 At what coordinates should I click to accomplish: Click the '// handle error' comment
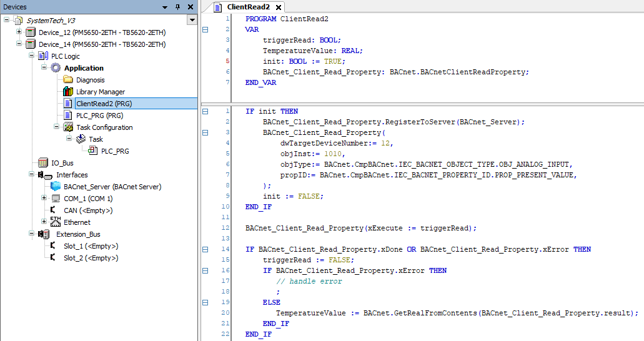tap(309, 282)
